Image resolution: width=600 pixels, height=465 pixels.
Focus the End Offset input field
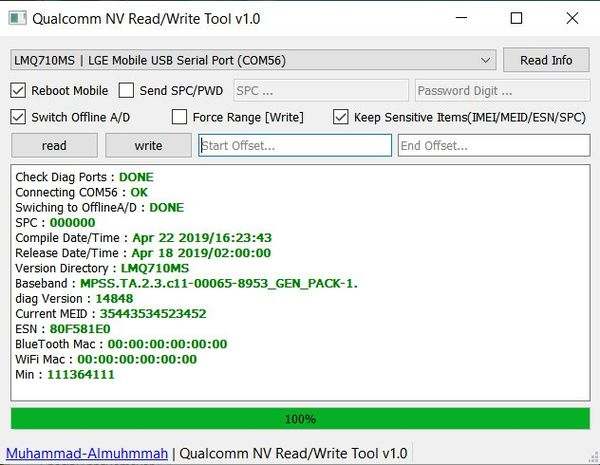point(494,145)
